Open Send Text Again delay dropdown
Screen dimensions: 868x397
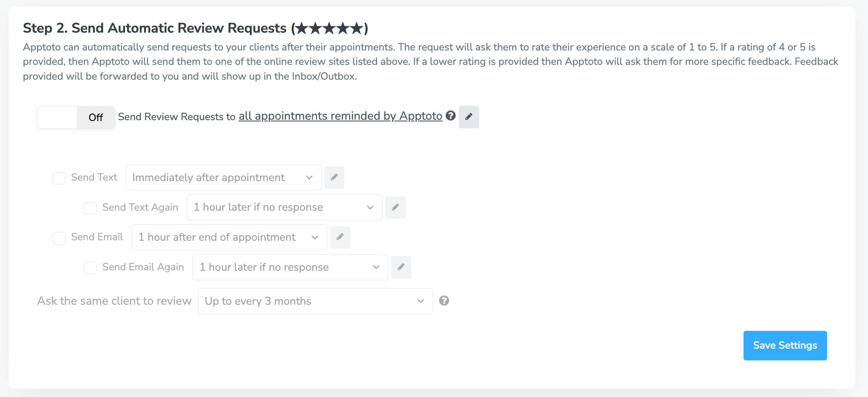285,207
